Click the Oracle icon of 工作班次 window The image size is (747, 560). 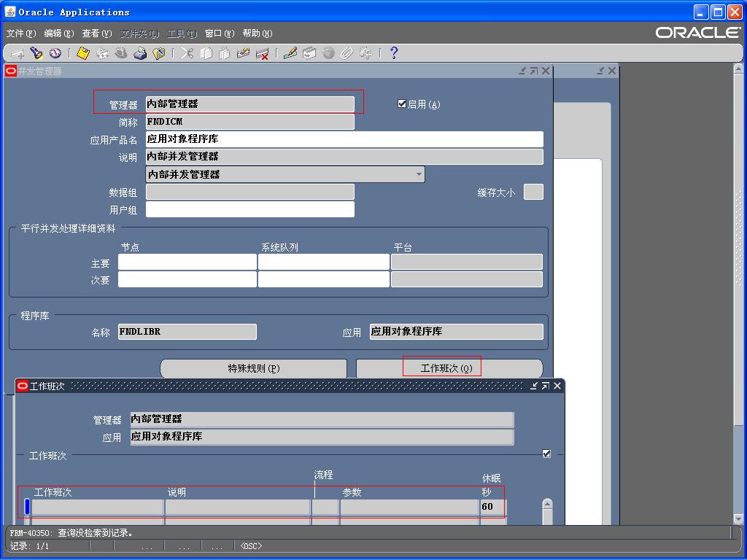(x=23, y=386)
